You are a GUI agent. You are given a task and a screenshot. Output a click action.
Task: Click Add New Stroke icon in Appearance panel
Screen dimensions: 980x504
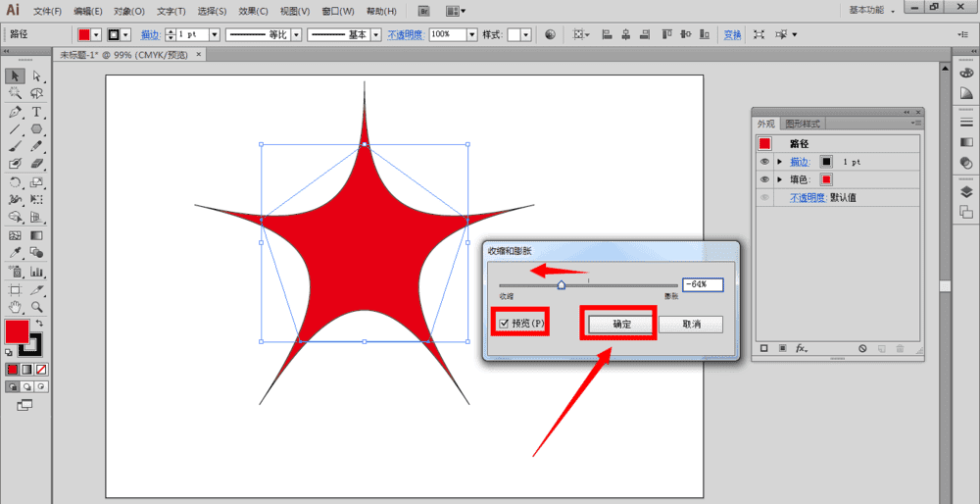tap(763, 348)
